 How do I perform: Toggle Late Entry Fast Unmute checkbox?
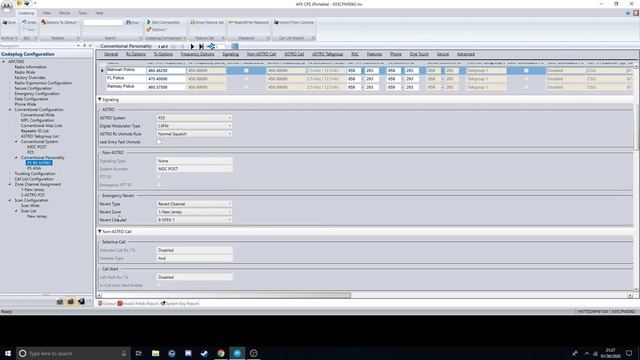pyautogui.click(x=159, y=142)
